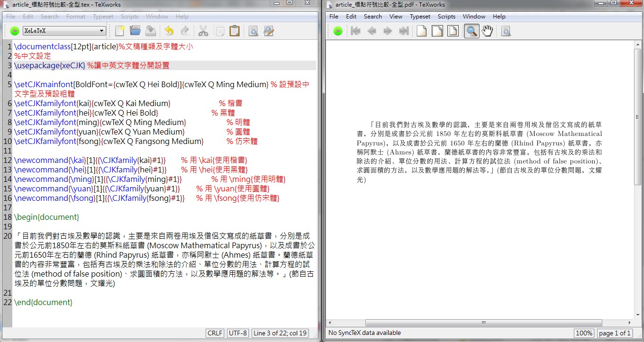Image resolution: width=644 pixels, height=342 pixels.
Task: Go to previous page in PDF viewer
Action: pyautogui.click(x=372, y=31)
